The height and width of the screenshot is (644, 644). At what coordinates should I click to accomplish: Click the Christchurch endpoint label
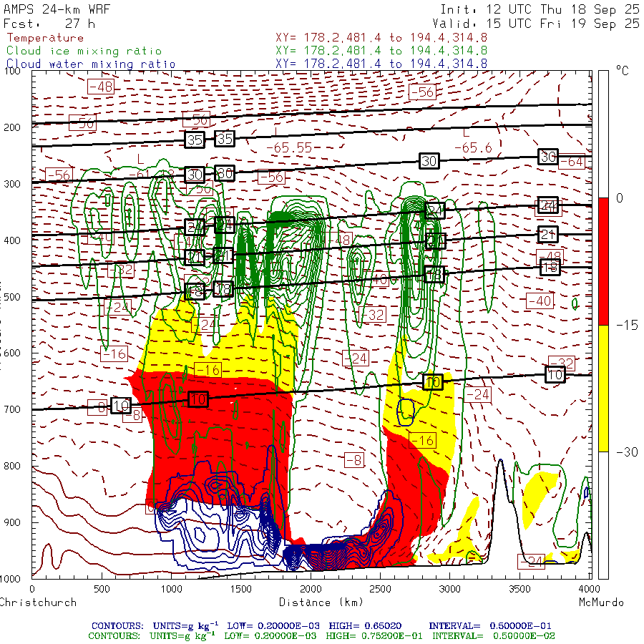(x=38, y=602)
